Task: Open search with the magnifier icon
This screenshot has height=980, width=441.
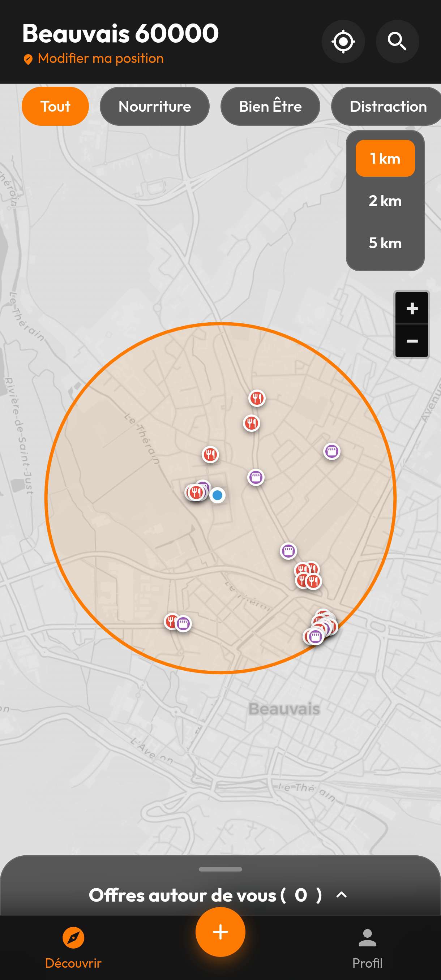Action: 397,42
